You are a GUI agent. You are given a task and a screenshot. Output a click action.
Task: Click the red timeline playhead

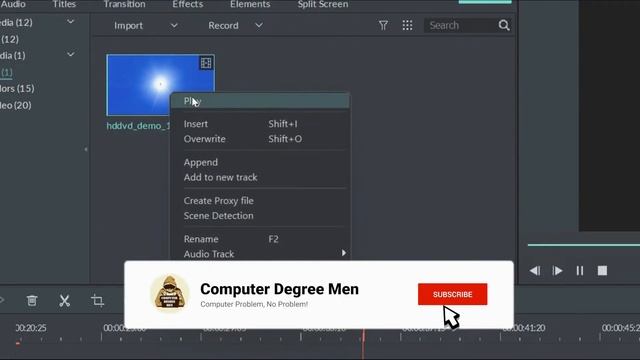coord(363,343)
